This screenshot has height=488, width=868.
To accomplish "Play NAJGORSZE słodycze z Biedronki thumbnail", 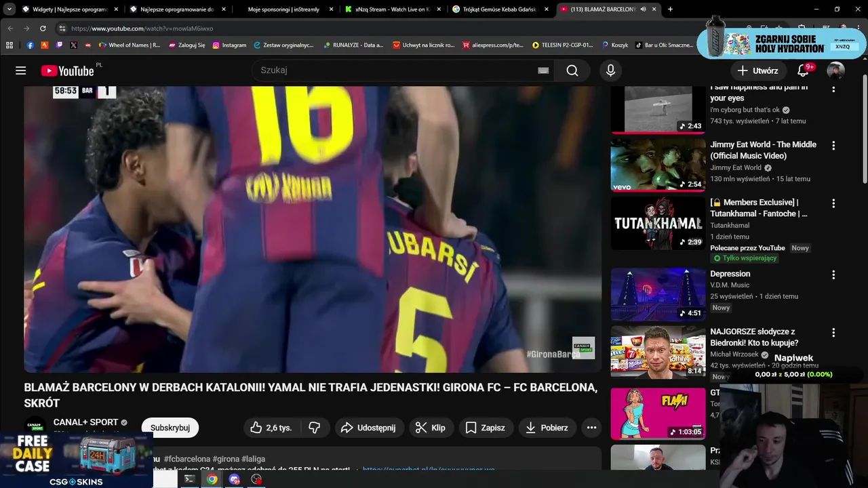I will point(658,352).
